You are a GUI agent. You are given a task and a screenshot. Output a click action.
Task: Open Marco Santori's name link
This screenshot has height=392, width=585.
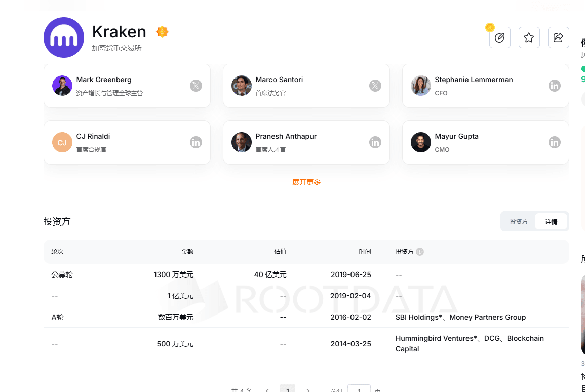click(x=279, y=80)
